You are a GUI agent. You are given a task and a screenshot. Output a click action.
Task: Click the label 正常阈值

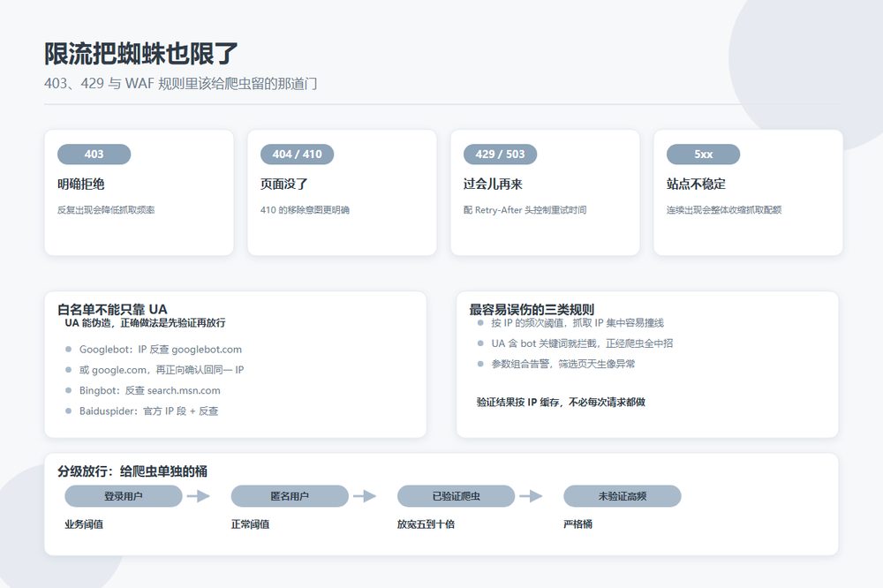click(x=250, y=524)
